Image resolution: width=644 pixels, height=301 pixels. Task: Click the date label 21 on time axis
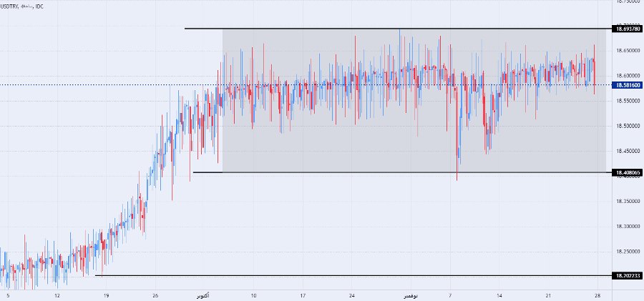coord(548,296)
